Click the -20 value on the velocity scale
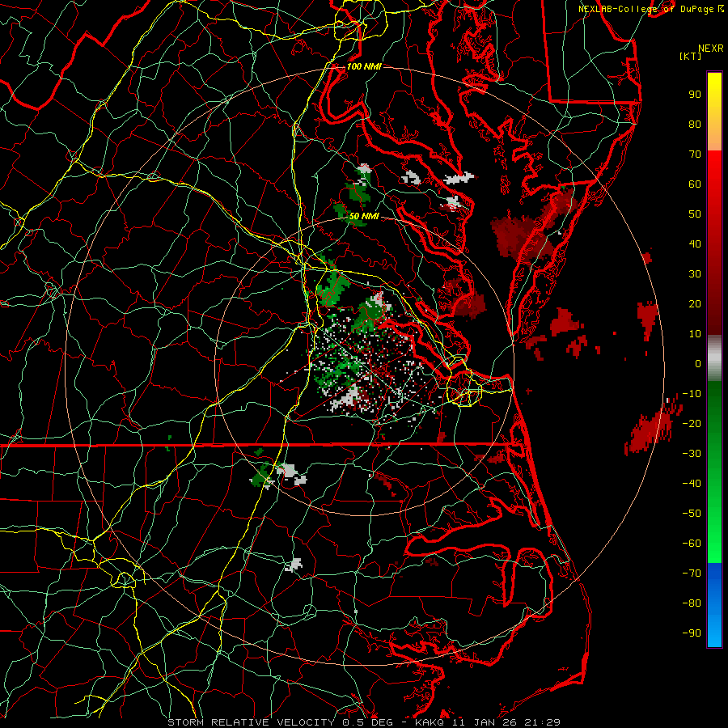Image resolution: width=728 pixels, height=728 pixels. coord(692,423)
